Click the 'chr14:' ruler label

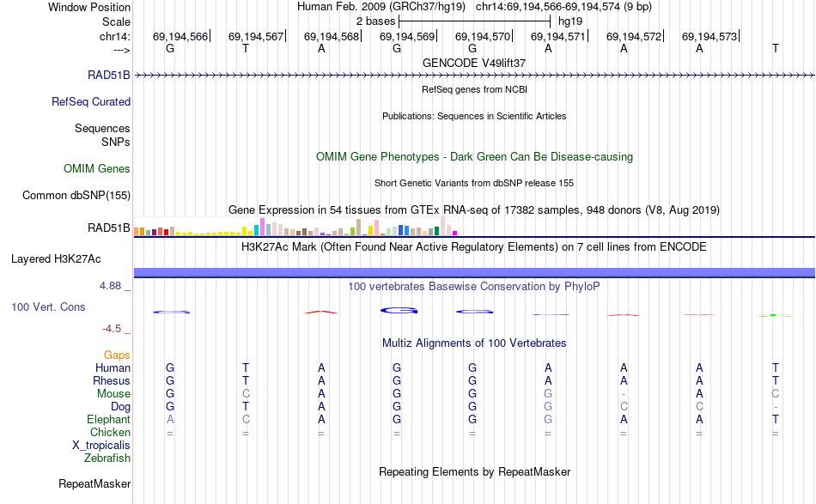(x=115, y=37)
